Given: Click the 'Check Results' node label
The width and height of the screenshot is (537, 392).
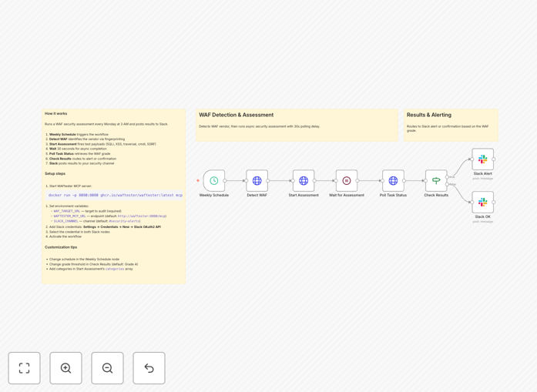Looking at the screenshot, I should tap(436, 195).
